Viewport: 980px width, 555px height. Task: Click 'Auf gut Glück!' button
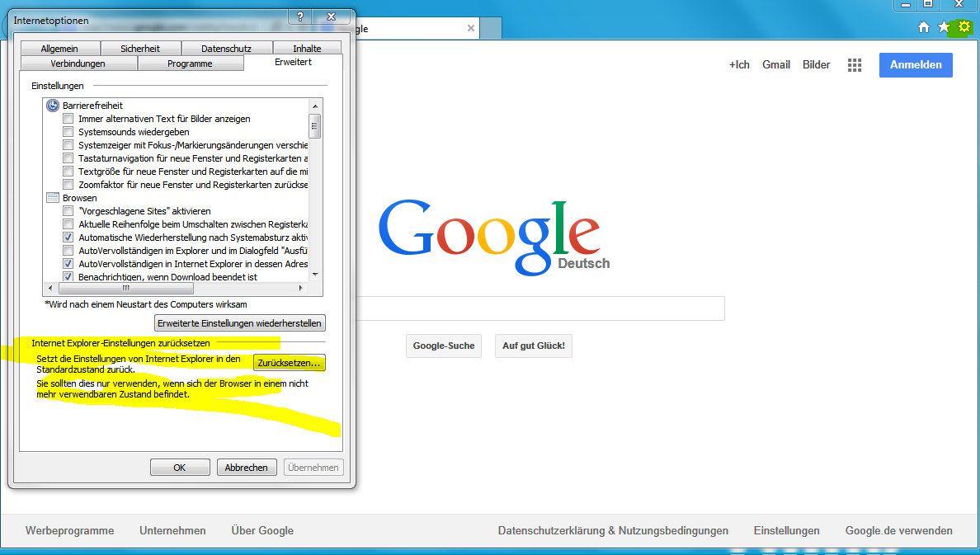tap(534, 346)
